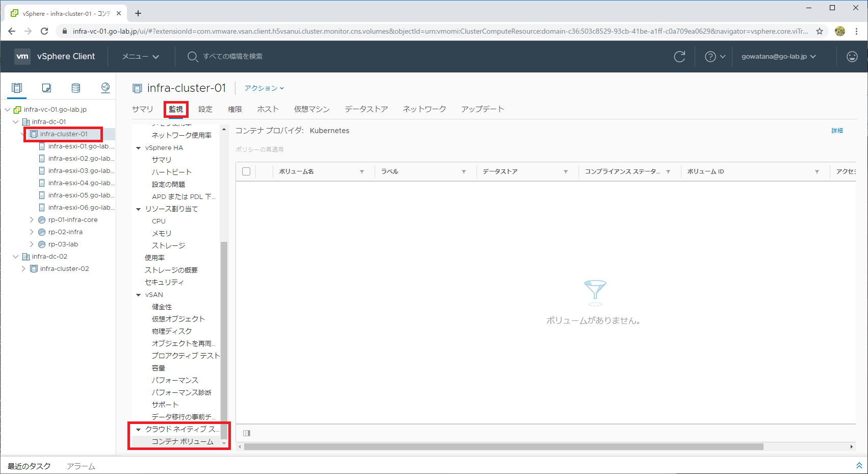Viewport: 868px width, 474px height.
Task: Switch to the アップデート tab
Action: 483,109
